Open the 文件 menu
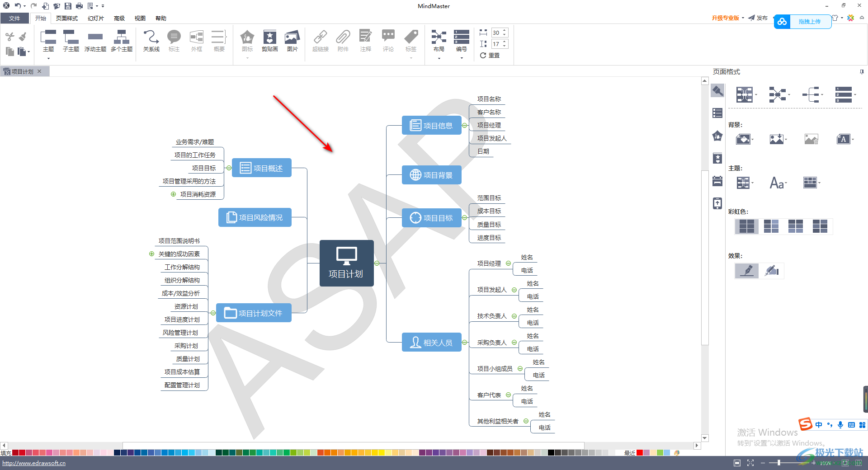 [14, 18]
